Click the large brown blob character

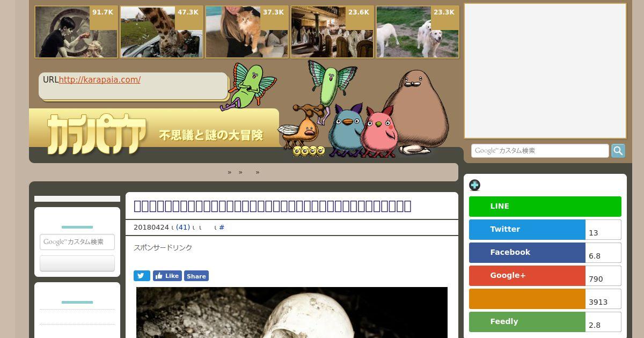416,113
